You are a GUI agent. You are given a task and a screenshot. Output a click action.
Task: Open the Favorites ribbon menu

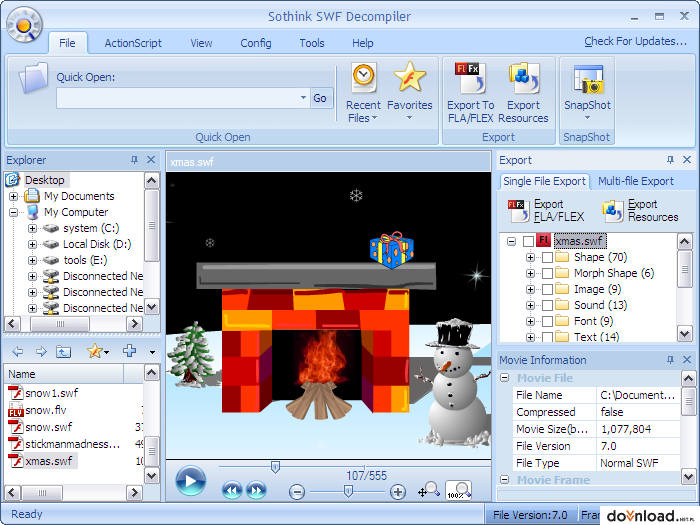coord(409,92)
